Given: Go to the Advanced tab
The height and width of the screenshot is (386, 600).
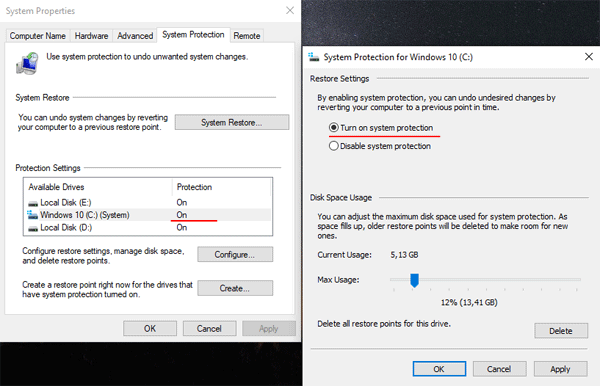Looking at the screenshot, I should (135, 36).
